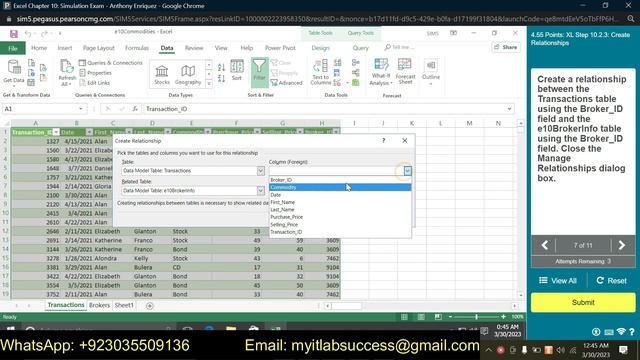This screenshot has width=640, height=360.
Task: Click the Create Relationship help question mark
Action: point(383,140)
